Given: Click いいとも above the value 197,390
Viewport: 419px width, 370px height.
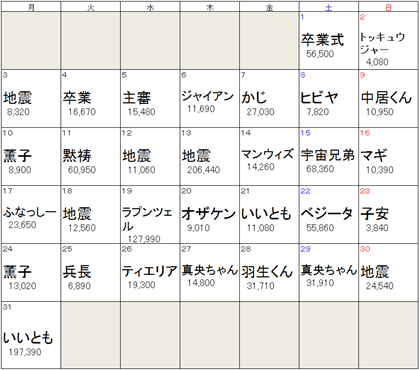Looking at the screenshot, I should 28,338.
